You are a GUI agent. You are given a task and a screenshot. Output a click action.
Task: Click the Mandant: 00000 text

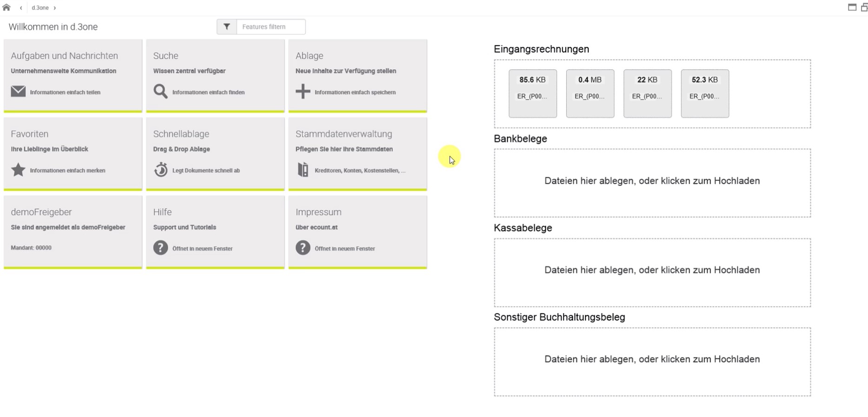[x=31, y=248]
